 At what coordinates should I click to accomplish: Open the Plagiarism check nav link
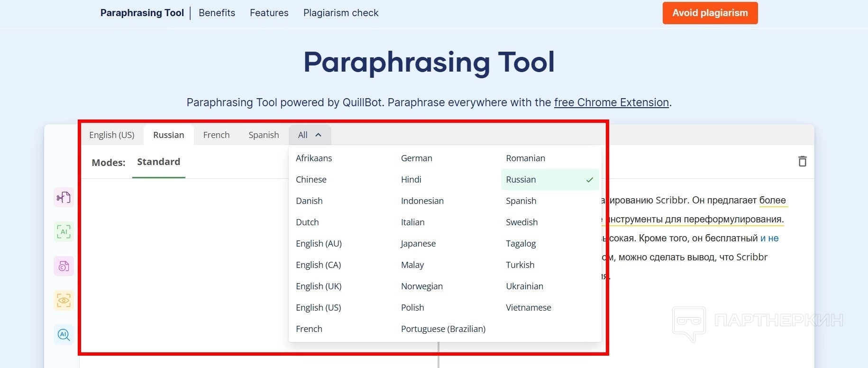pyautogui.click(x=341, y=13)
